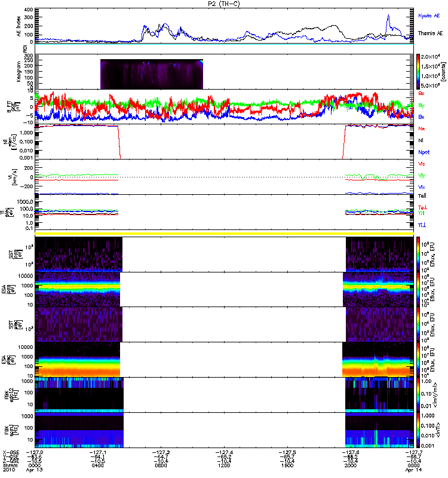The image size is (448, 478).
Task: Click the keogram image in second panel
Action: 152,74
